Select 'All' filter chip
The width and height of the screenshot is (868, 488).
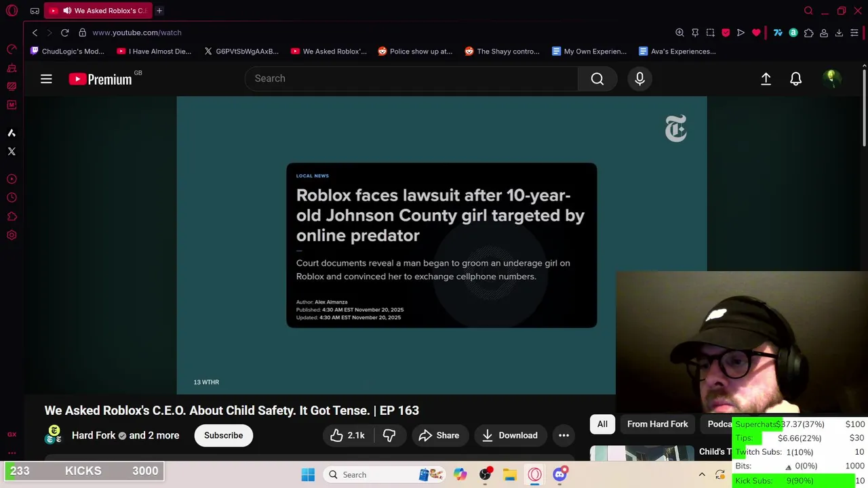(602, 424)
